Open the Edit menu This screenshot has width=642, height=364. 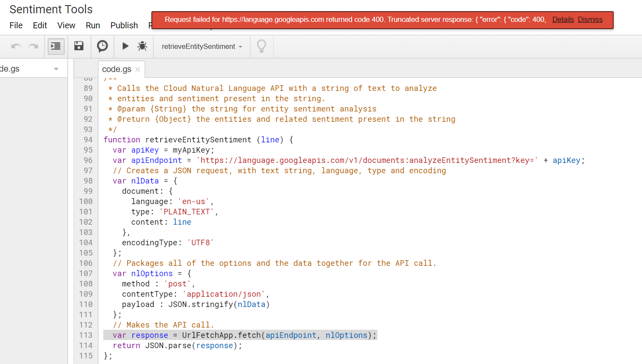[x=40, y=25]
